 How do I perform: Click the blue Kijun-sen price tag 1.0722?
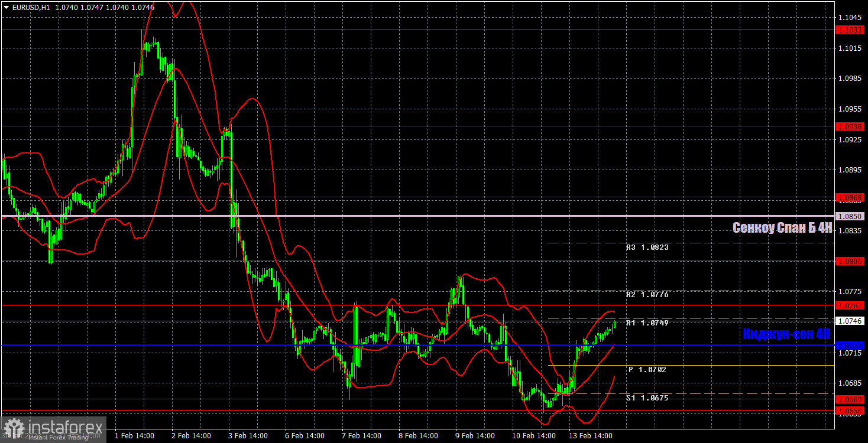(850, 346)
